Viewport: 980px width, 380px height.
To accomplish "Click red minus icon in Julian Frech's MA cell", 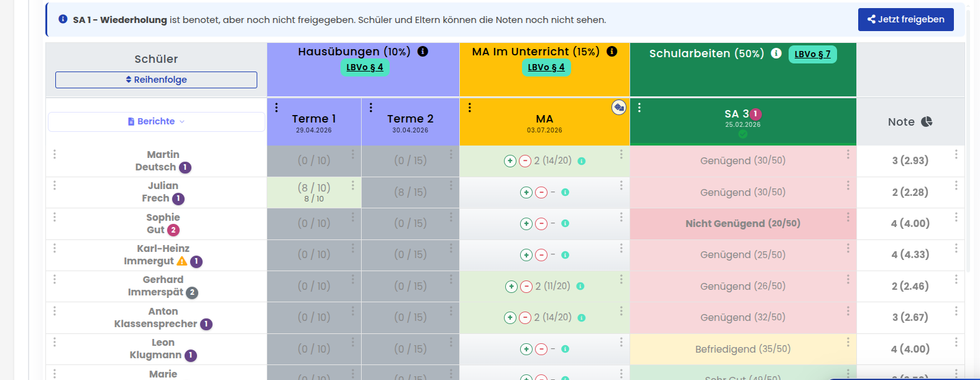I will (x=541, y=193).
